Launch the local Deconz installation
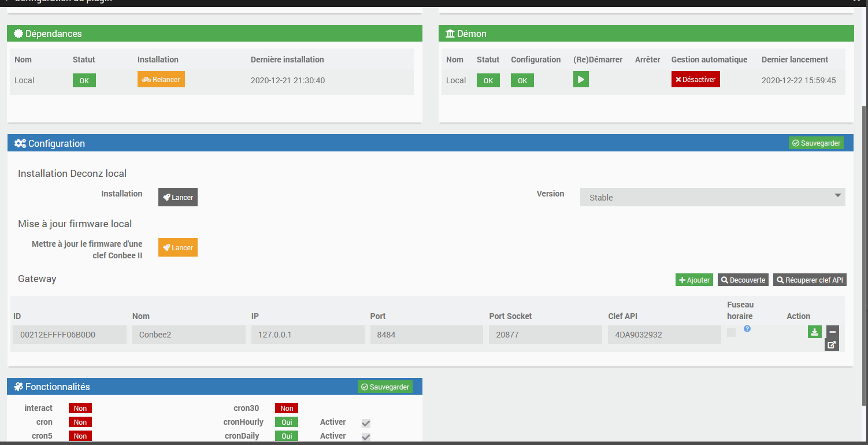Image resolution: width=868 pixels, height=445 pixels. click(x=178, y=197)
